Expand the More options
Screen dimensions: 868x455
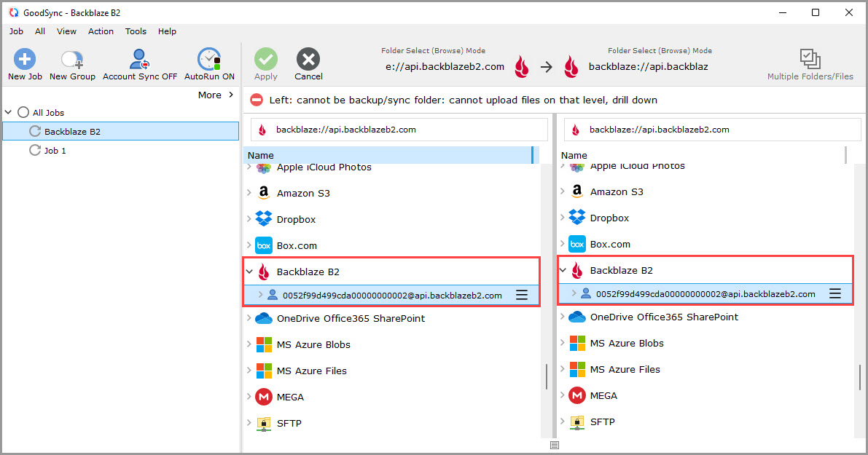coord(216,95)
